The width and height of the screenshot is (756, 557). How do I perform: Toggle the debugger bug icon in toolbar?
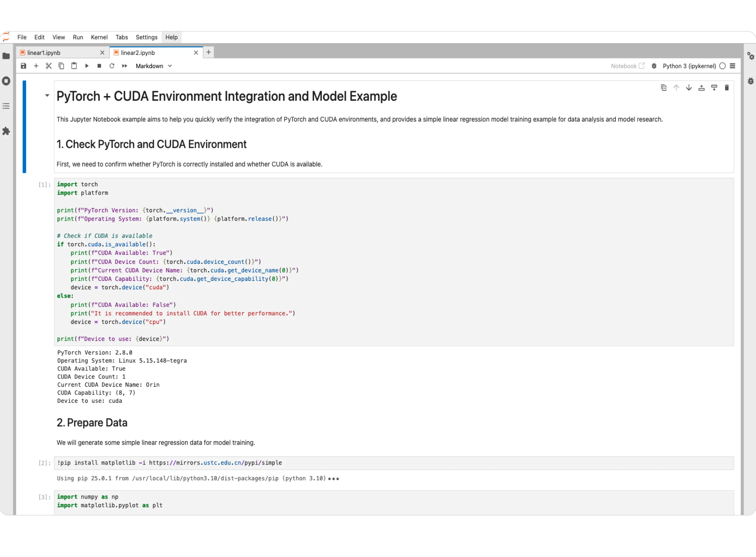click(x=654, y=66)
